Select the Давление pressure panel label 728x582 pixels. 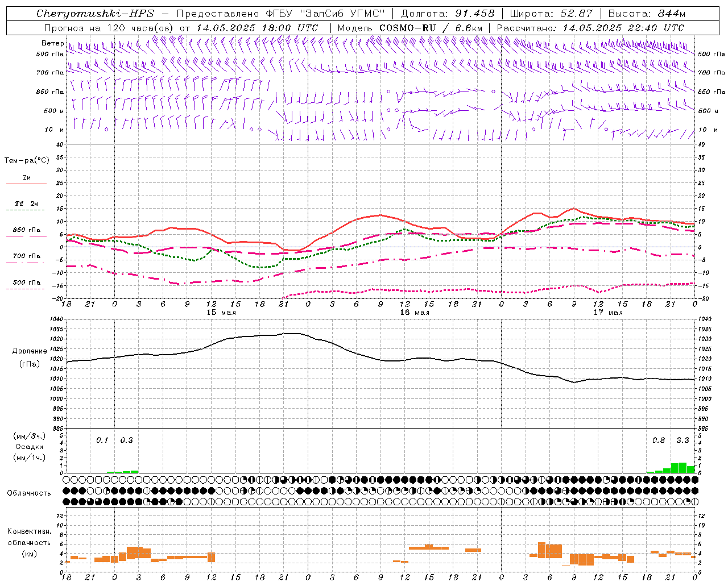(30, 351)
